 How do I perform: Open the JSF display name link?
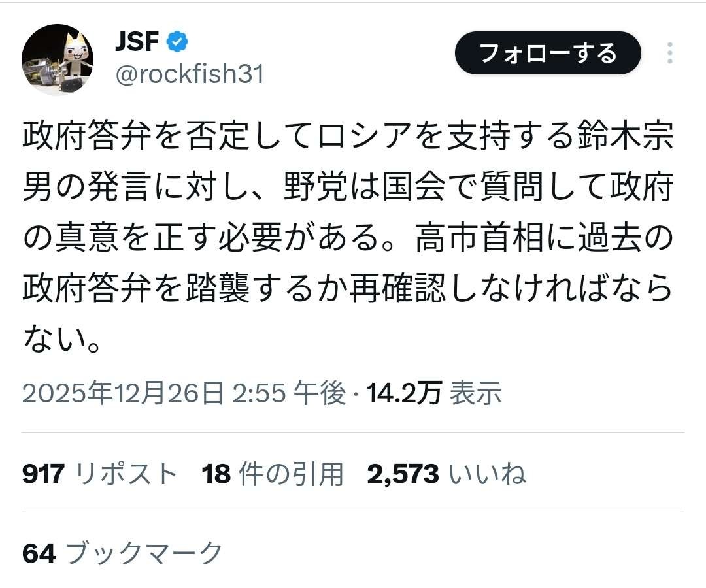coord(137,42)
